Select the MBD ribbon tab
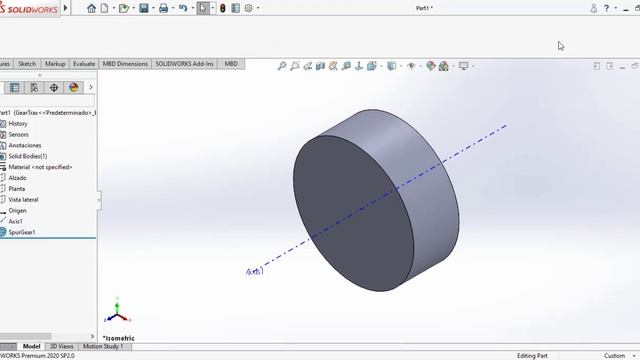Screen dimensions: 640x360 231,64
